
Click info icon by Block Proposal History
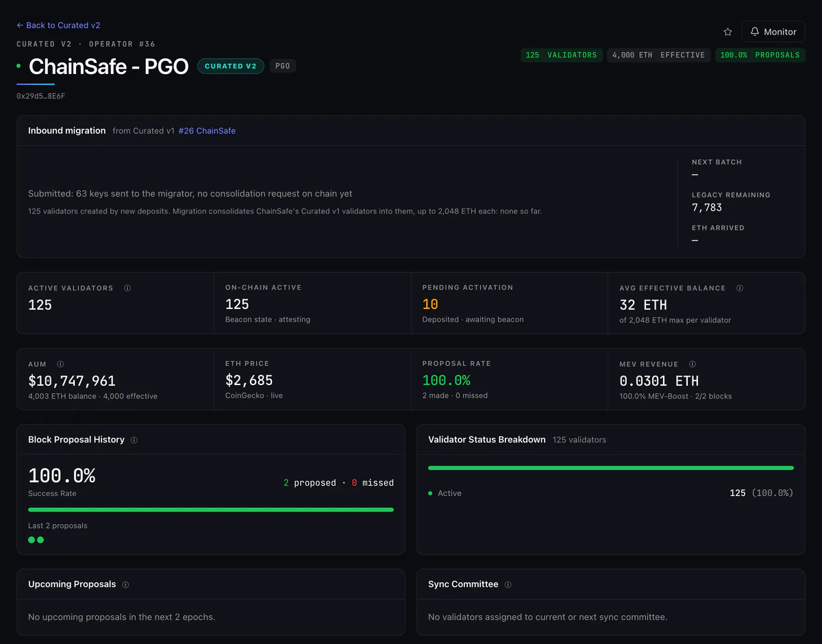click(x=134, y=441)
